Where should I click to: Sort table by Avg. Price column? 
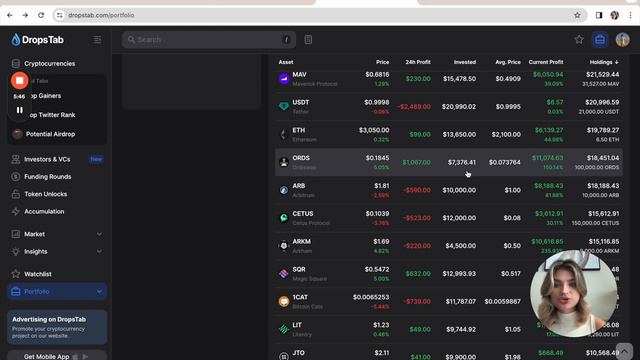coord(508,62)
